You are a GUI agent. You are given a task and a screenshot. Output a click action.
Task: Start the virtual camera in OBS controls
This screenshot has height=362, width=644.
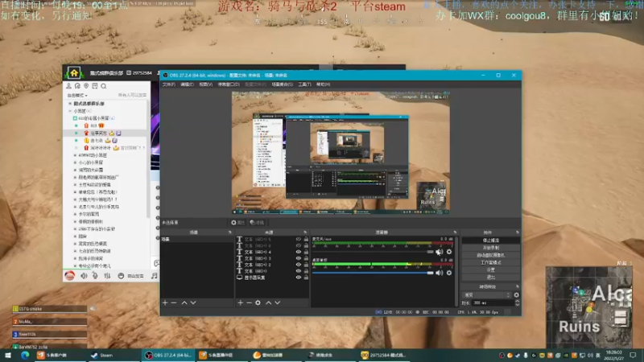[490, 255]
